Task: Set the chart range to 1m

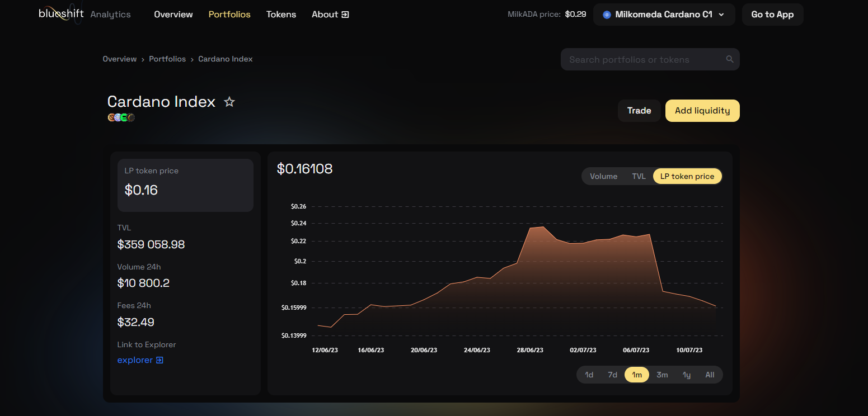Action: click(x=637, y=375)
